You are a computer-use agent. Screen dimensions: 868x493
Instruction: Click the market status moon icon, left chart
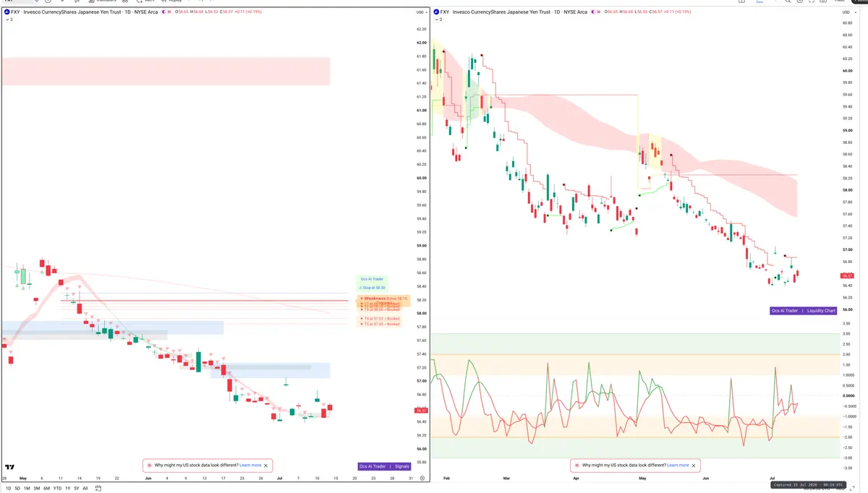point(163,12)
